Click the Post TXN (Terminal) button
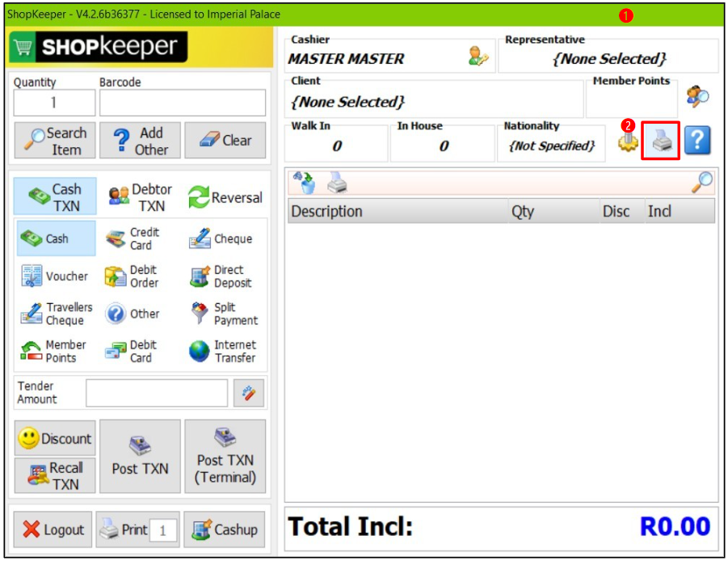This screenshot has width=728, height=561. [x=225, y=457]
